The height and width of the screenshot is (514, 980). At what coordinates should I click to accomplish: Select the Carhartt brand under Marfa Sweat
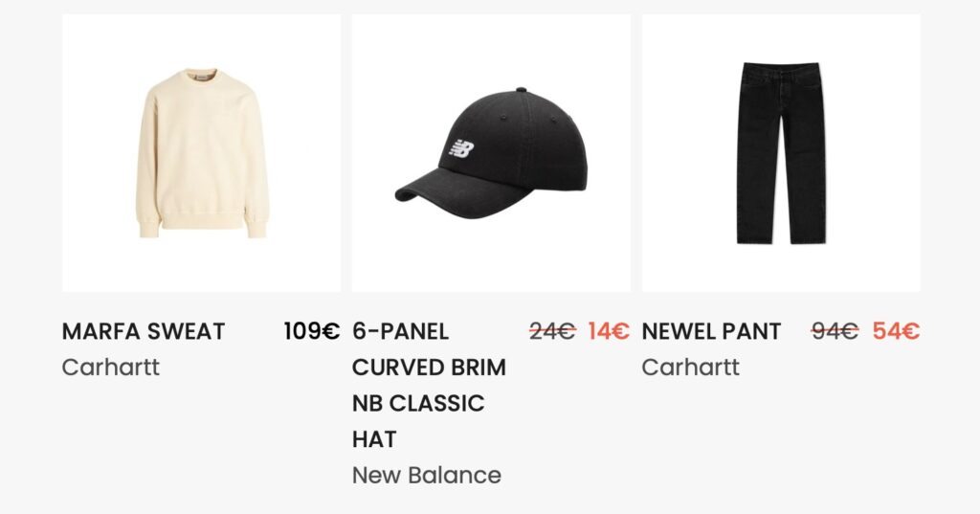click(110, 367)
